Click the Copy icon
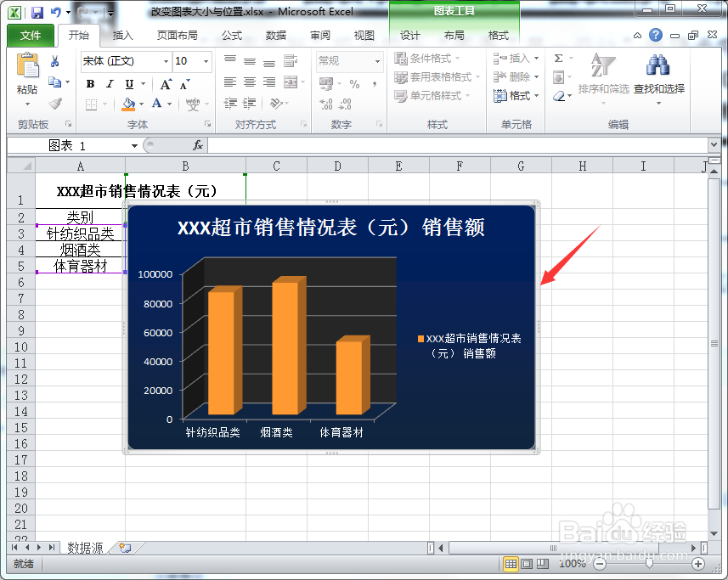The height and width of the screenshot is (580, 728). (54, 82)
